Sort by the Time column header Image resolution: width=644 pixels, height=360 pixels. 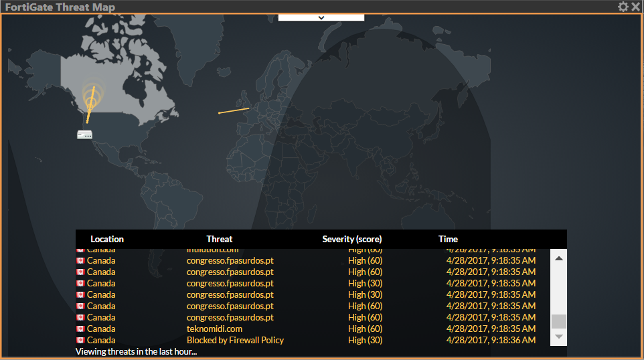coord(448,239)
